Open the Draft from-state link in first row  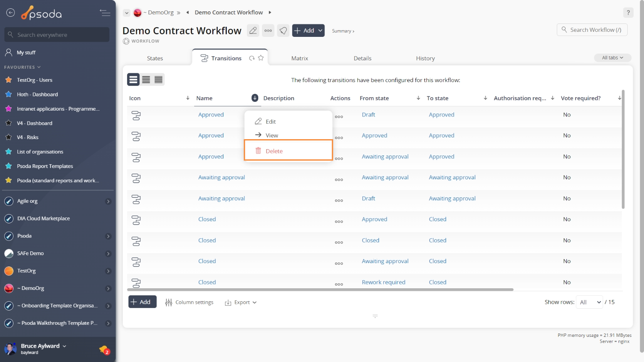[369, 115]
